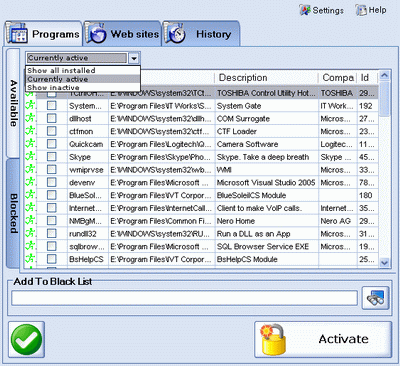The image size is (400, 366).
Task: Select the Nero Home description cell
Action: coord(267,221)
